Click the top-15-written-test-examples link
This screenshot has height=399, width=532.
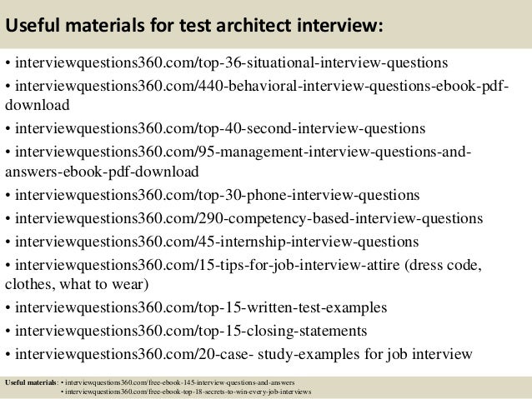pyautogui.click(x=201, y=308)
